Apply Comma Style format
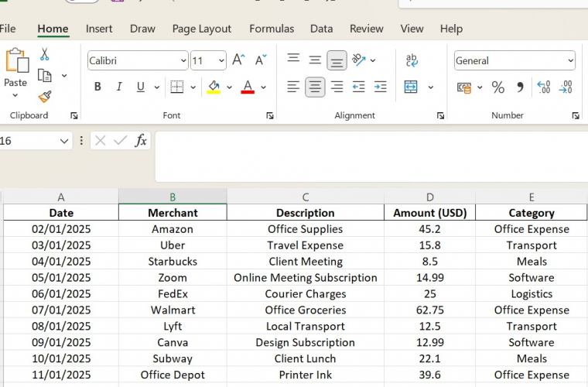 [520, 87]
